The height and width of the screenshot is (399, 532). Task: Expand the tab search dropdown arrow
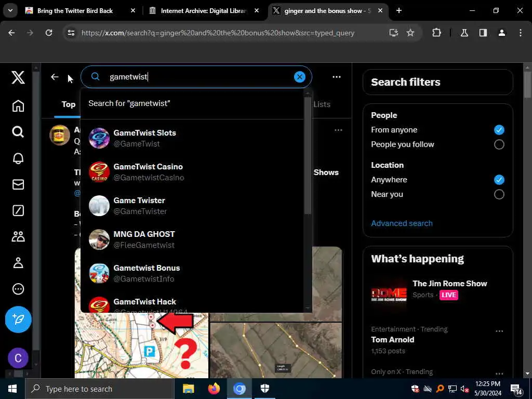pos(10,10)
